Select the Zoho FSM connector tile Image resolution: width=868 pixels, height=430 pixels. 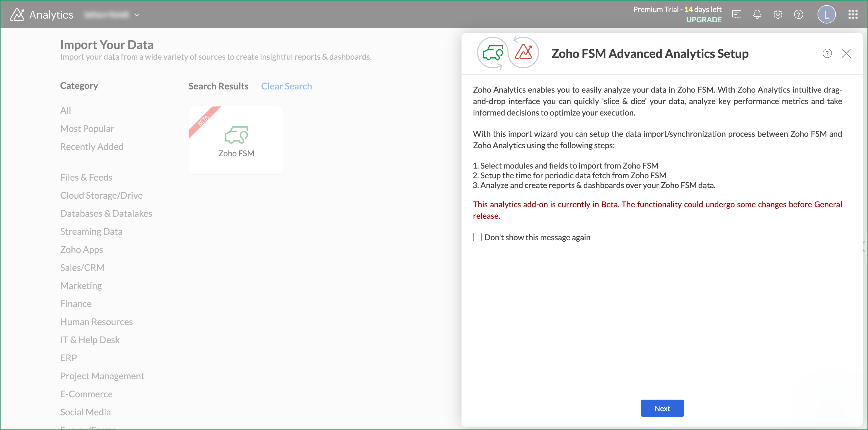pos(236,140)
